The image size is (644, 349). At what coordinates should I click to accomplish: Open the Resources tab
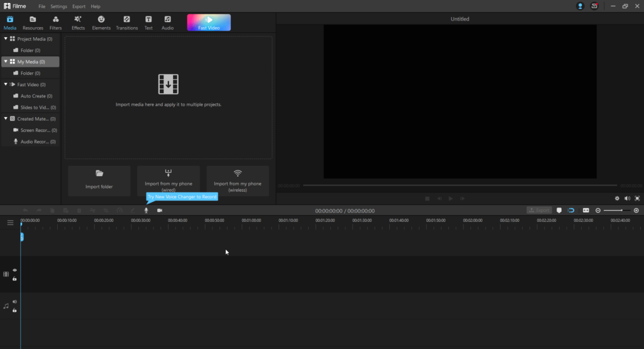point(33,23)
